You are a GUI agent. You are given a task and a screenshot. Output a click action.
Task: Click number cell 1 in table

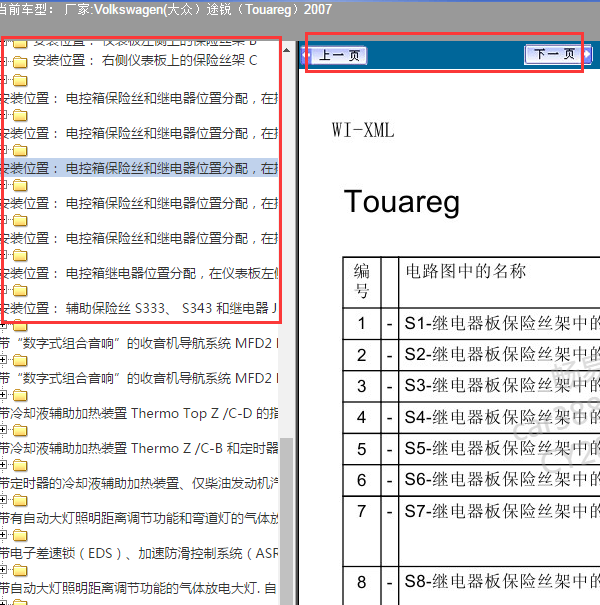pyautogui.click(x=362, y=323)
